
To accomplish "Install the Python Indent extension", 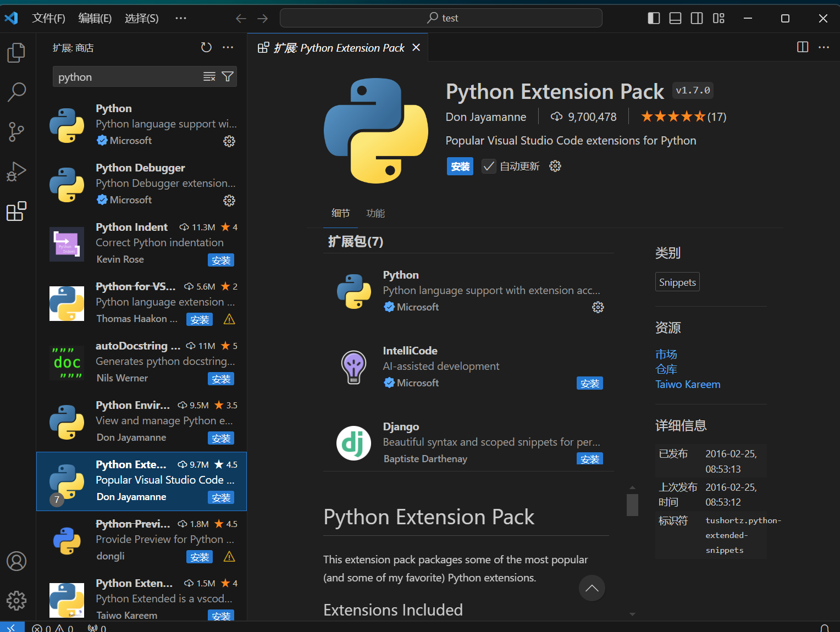I will [x=221, y=260].
